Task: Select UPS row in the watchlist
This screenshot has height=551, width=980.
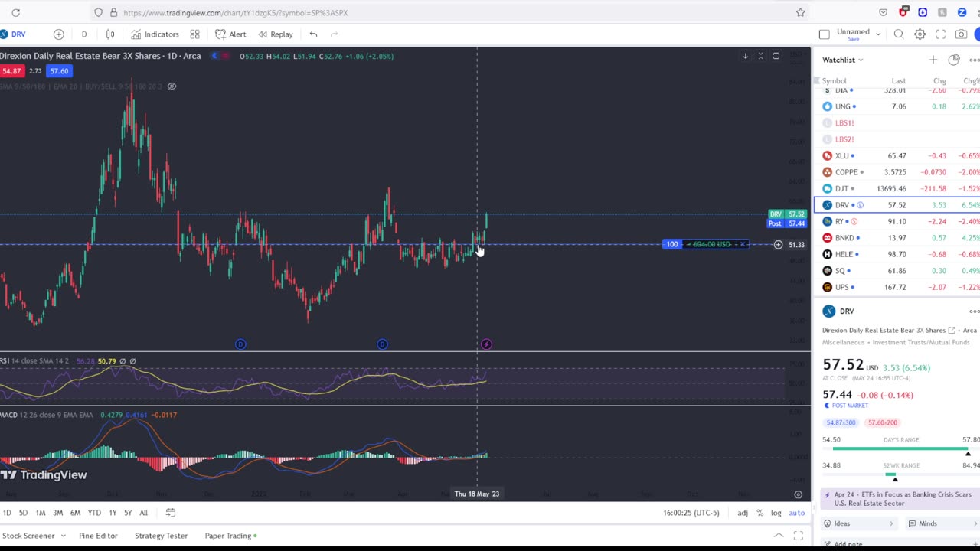Action: pos(897,287)
